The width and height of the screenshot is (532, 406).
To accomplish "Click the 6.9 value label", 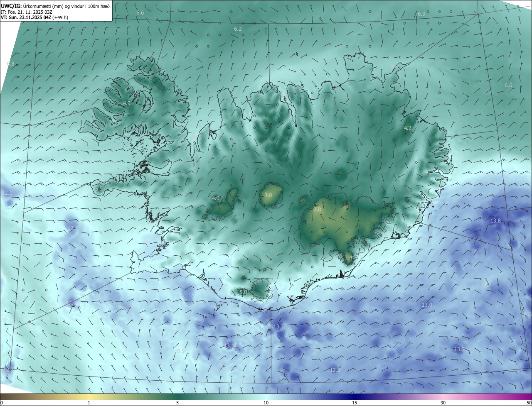I will [x=421, y=14].
